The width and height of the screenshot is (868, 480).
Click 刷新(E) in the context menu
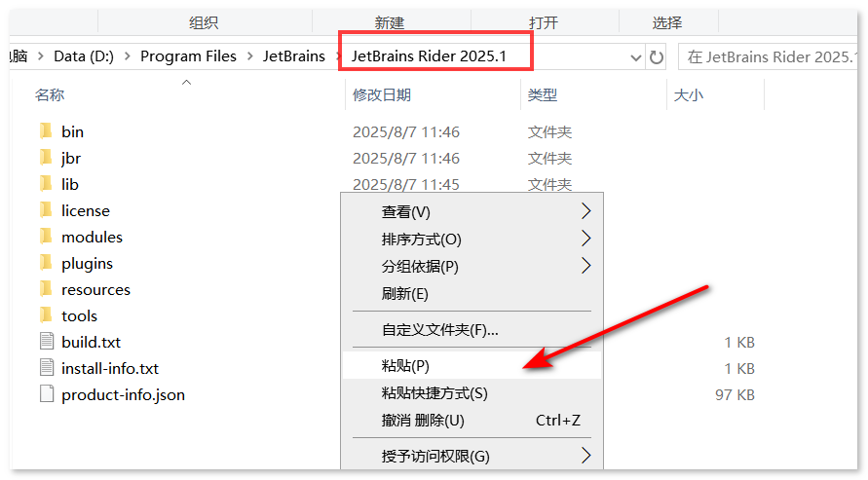click(x=472, y=293)
